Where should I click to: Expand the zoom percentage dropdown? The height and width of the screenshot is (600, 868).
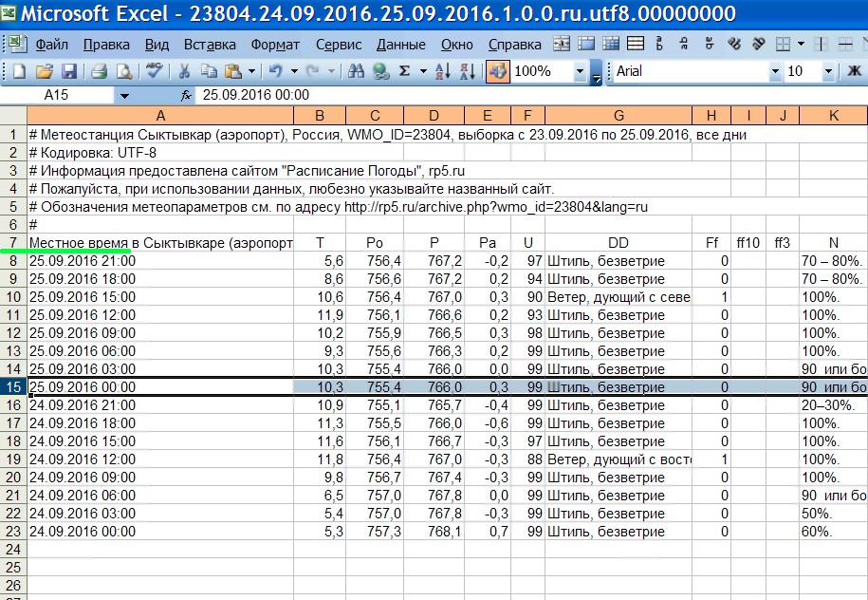click(578, 71)
